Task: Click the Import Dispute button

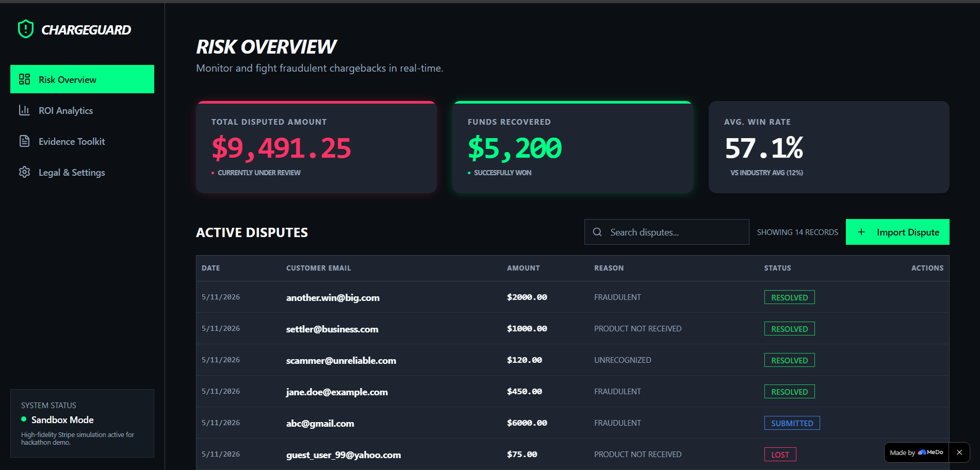Action: (897, 232)
